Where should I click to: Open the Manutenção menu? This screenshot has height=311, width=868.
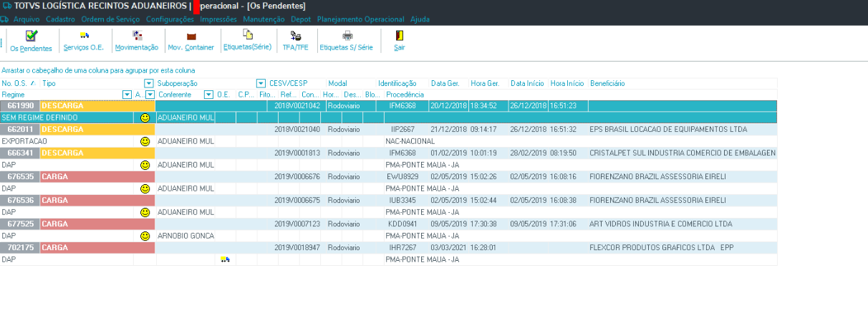[264, 19]
